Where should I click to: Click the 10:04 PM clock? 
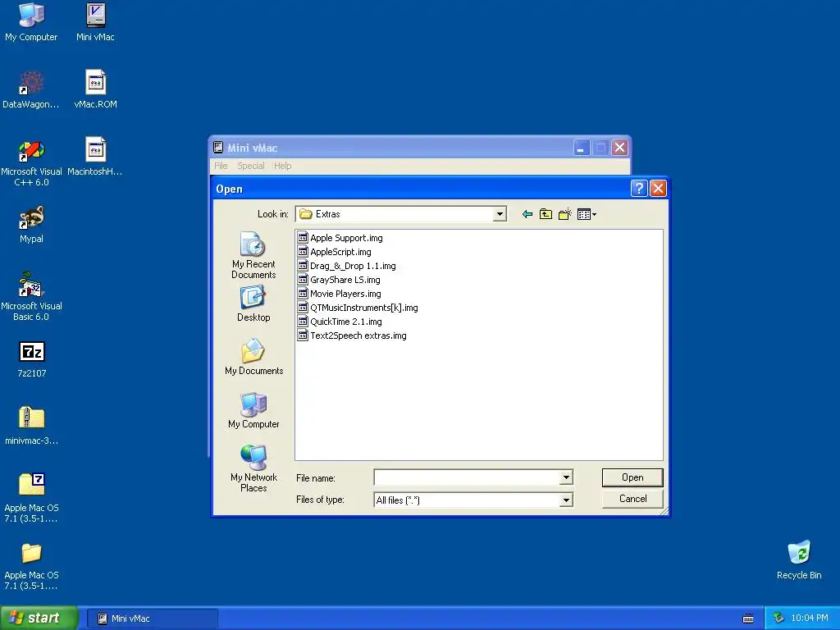point(810,619)
